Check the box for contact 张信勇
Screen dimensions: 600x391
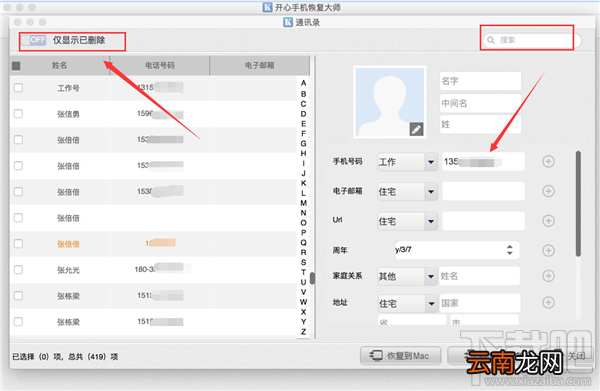click(18, 114)
